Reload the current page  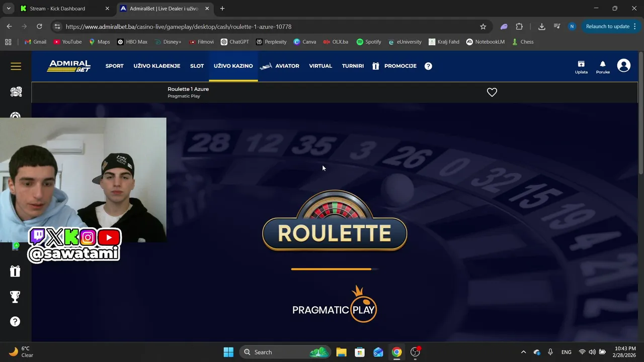click(39, 27)
